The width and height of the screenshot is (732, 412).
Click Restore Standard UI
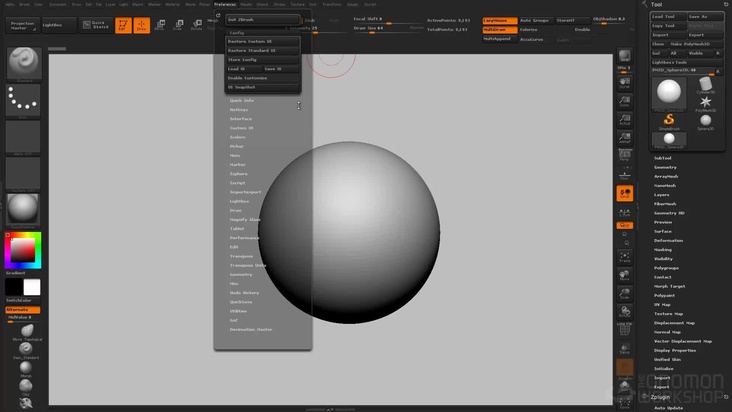tap(262, 50)
